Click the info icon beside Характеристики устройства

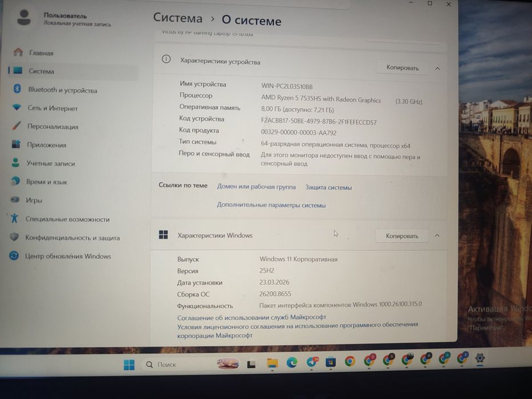tap(166, 59)
